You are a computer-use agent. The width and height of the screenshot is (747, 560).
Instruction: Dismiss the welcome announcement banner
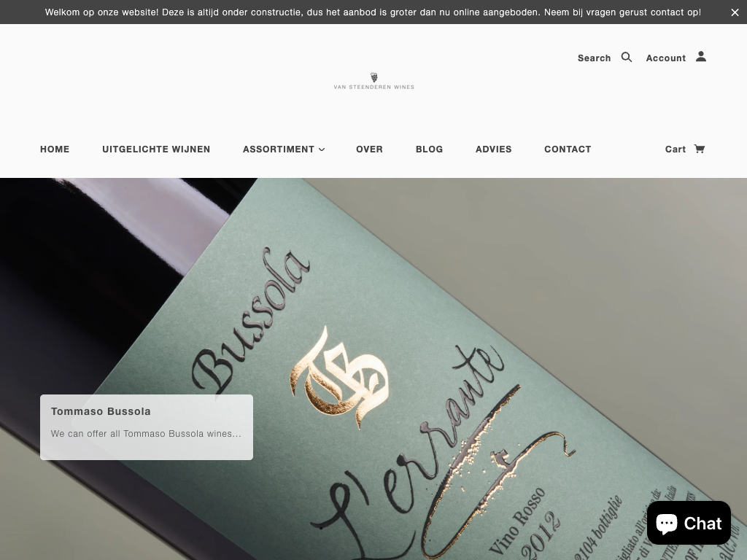735,12
